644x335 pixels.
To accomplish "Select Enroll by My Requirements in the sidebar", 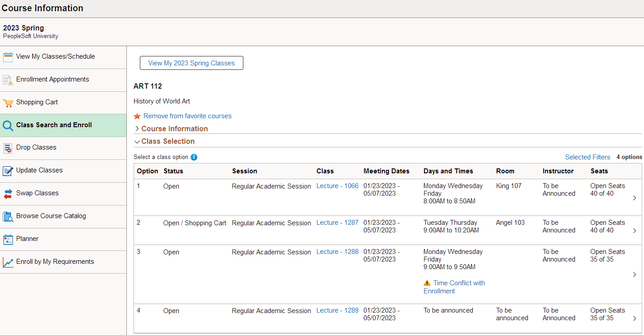I will click(8, 262).
